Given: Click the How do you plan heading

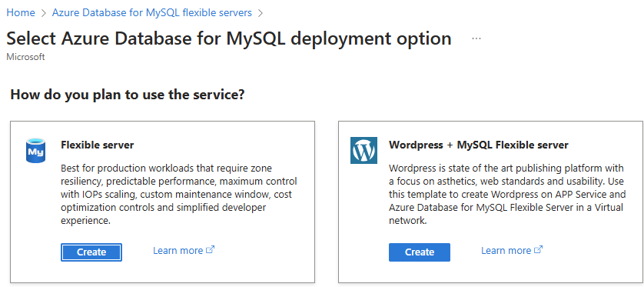Looking at the screenshot, I should 128,95.
